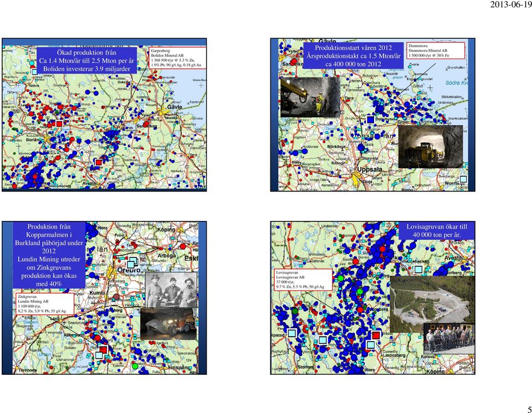Image resolution: width=532 pixels, height=413 pixels.
Task: Click the dark green circle marker on Lovisagruvan map
Action: pyautogui.click(x=295, y=311)
